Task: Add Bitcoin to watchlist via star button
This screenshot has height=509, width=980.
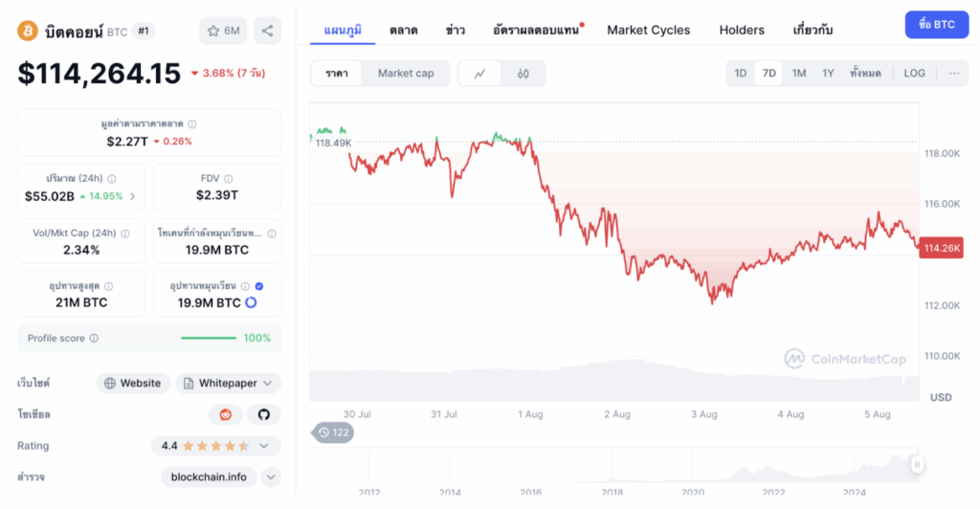Action: (223, 31)
